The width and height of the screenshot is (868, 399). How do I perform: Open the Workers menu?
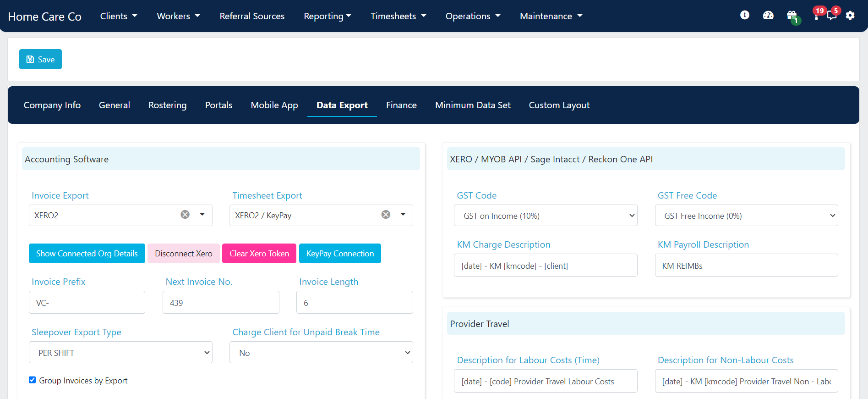(178, 16)
